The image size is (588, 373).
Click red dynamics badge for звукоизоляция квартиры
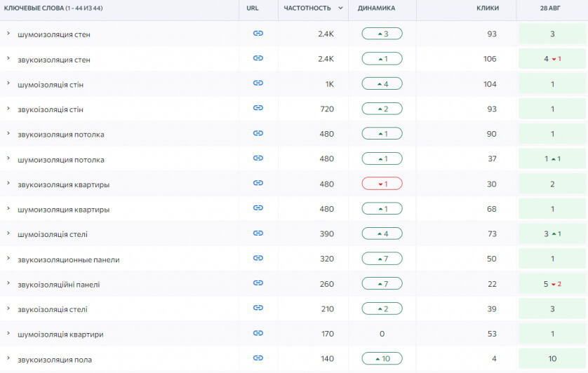click(382, 184)
